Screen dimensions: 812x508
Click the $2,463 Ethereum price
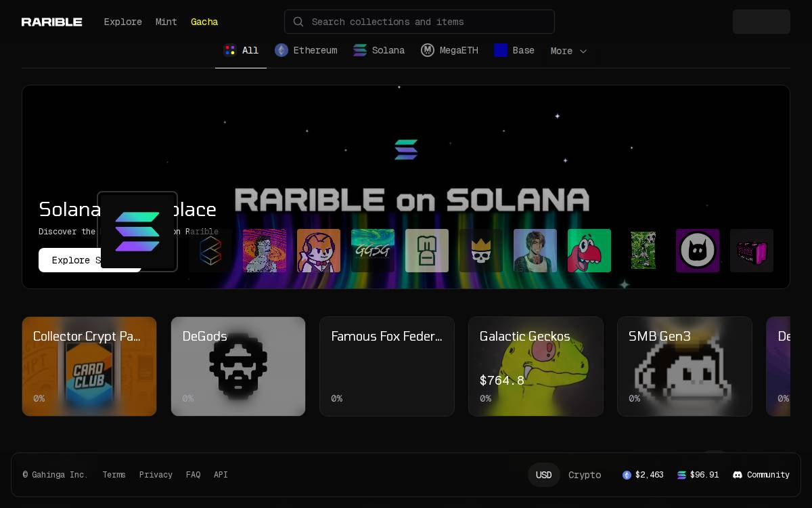pyautogui.click(x=649, y=475)
